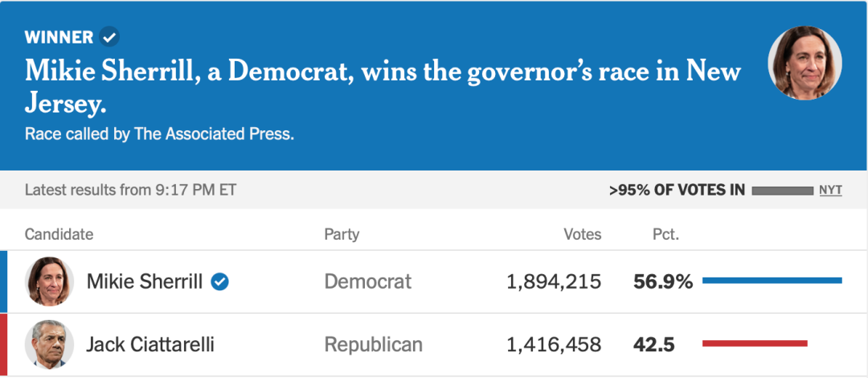Click the Jack Ciattarelli candidate name
868x378 pixels.
(149, 345)
